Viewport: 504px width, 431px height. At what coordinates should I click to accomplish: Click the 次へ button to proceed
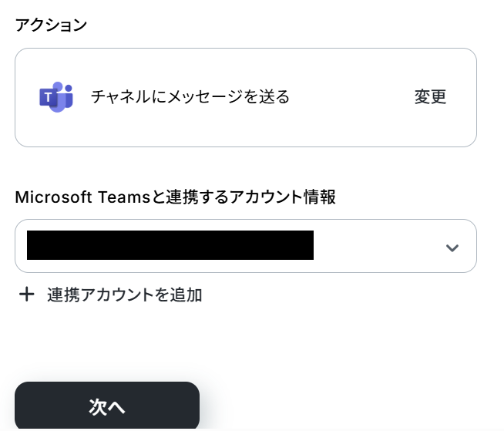[x=107, y=406]
